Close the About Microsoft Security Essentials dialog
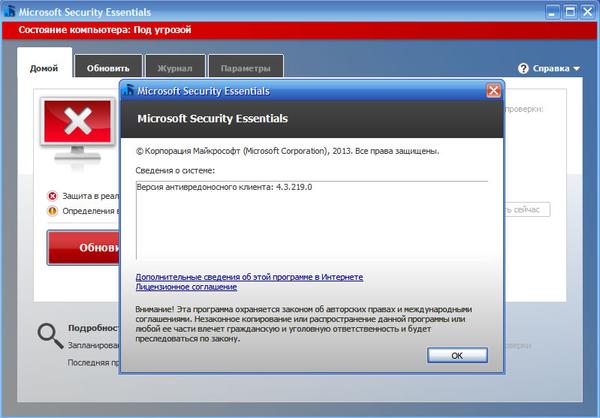 click(493, 91)
